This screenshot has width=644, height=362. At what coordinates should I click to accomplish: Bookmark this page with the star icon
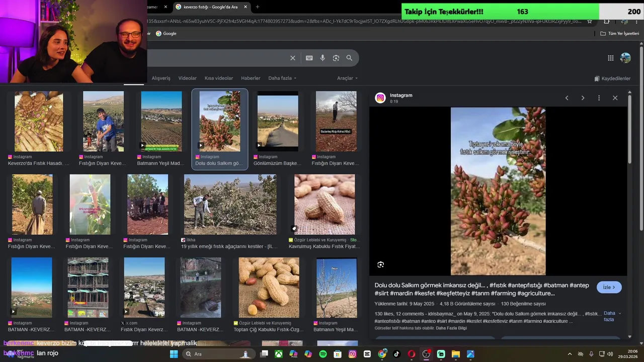590,21
